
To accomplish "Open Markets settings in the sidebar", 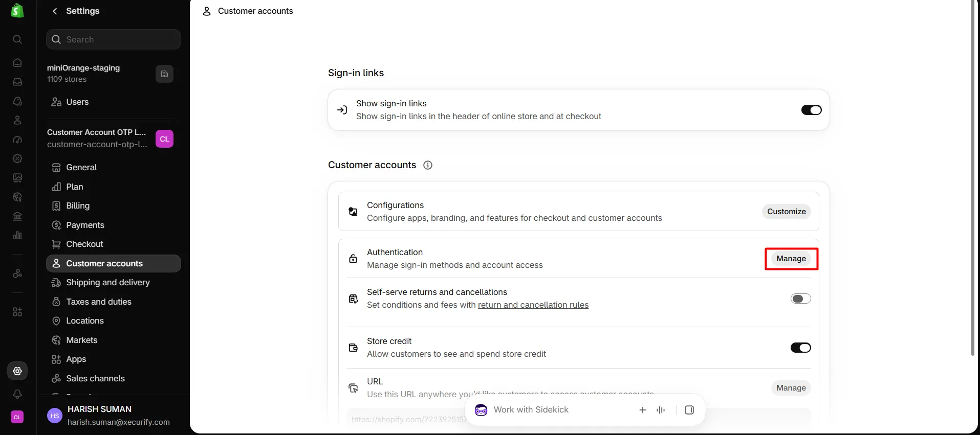I will 113,340.
